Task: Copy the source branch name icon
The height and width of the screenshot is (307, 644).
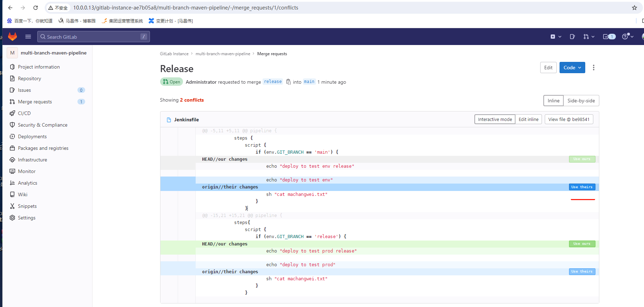Action: coord(288,82)
